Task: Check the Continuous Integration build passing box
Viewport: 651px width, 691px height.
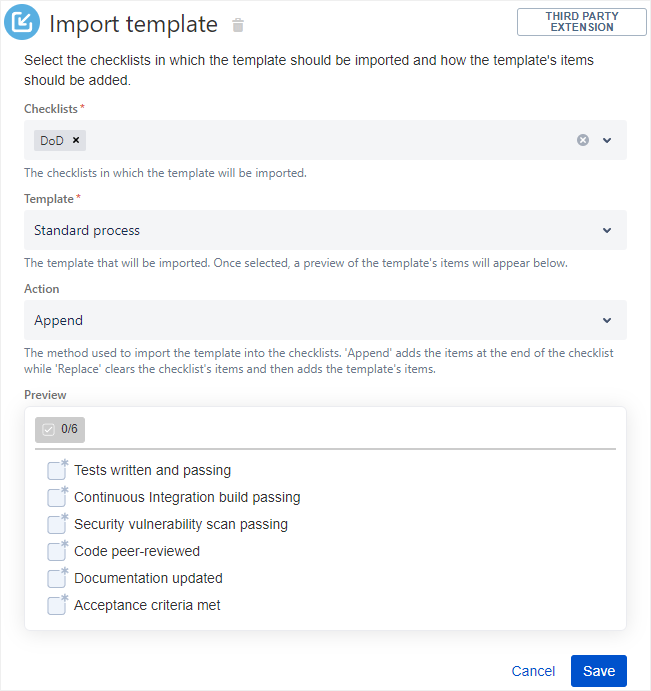Action: pos(56,498)
